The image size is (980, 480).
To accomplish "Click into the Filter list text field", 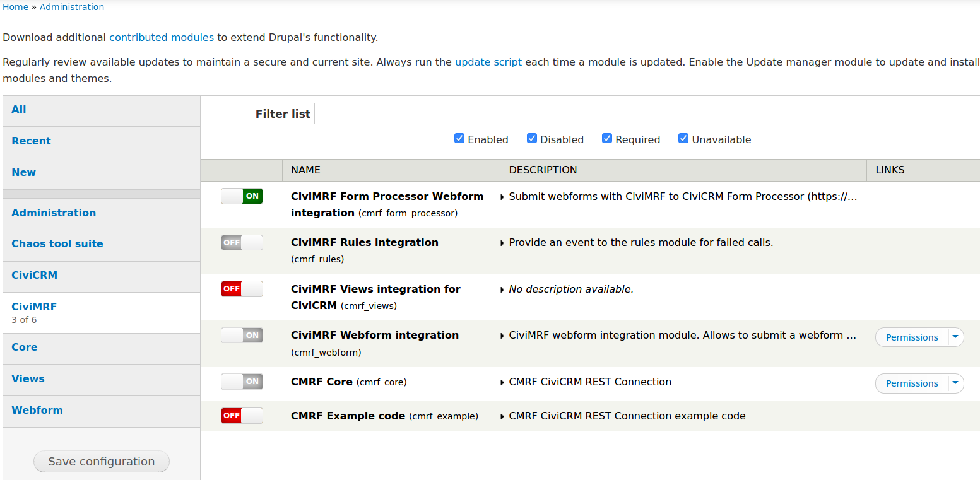I will tap(632, 114).
